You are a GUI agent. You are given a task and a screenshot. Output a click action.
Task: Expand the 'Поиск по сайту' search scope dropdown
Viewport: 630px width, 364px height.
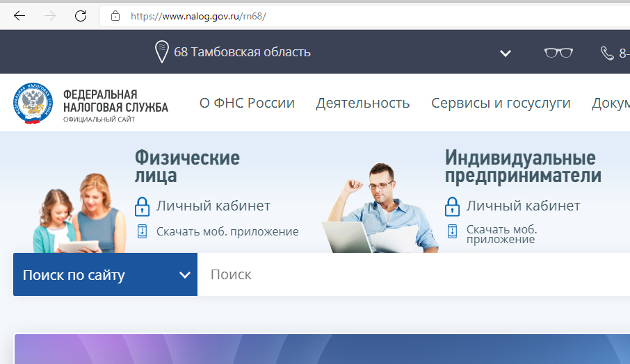coord(105,274)
